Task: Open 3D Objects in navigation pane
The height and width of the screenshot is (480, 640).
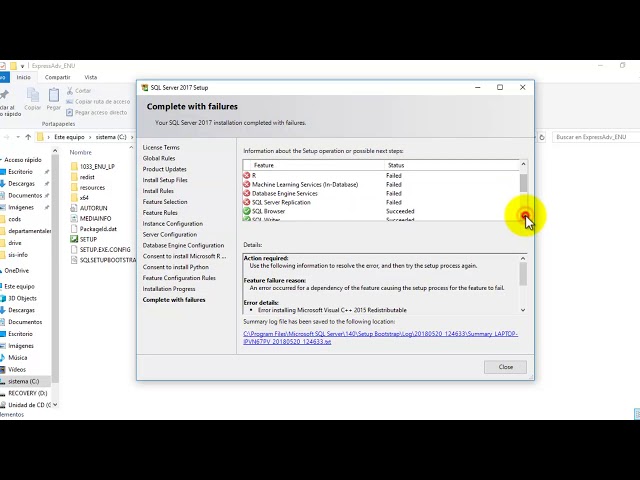Action: coord(19,298)
